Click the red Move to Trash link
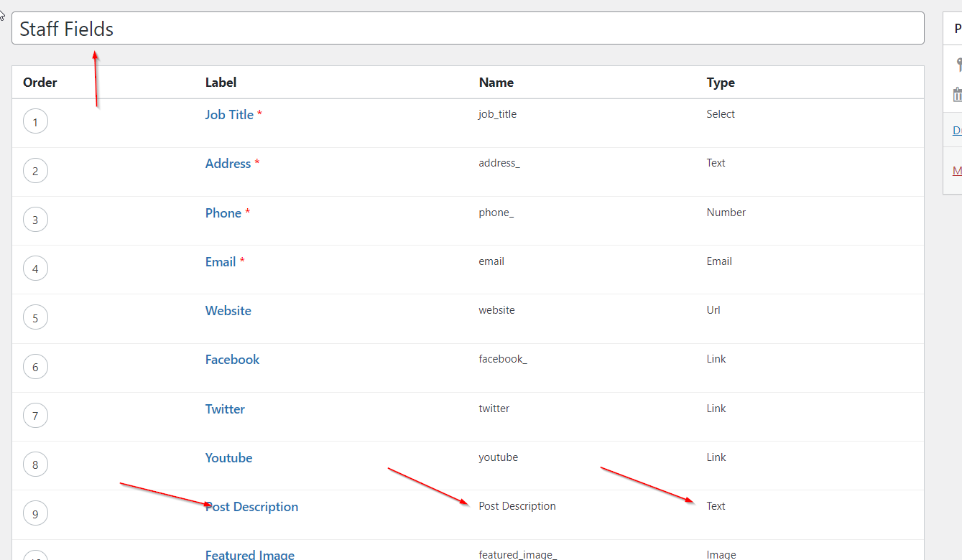Viewport: 962px width, 560px height. 957,171
